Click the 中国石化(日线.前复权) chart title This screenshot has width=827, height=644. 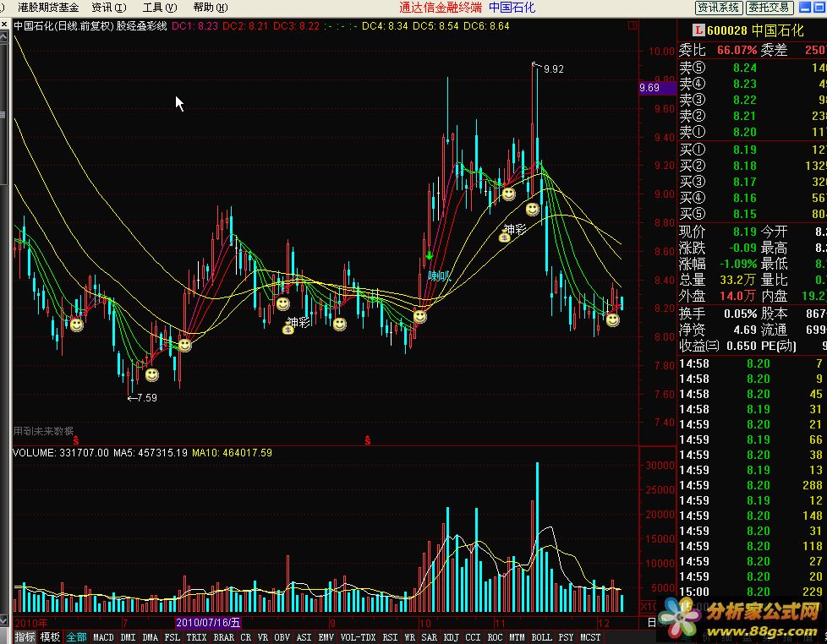point(63,26)
